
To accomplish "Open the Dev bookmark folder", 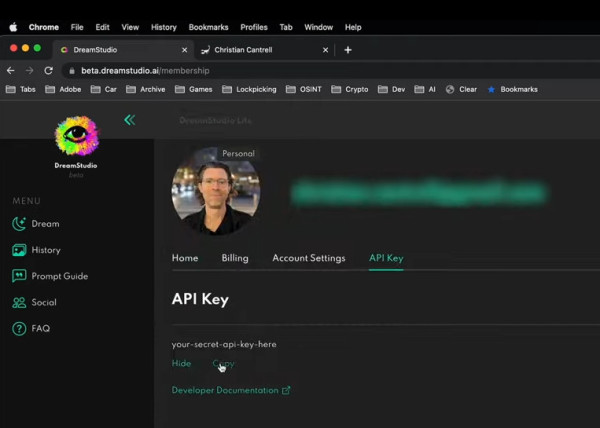I will coord(391,90).
